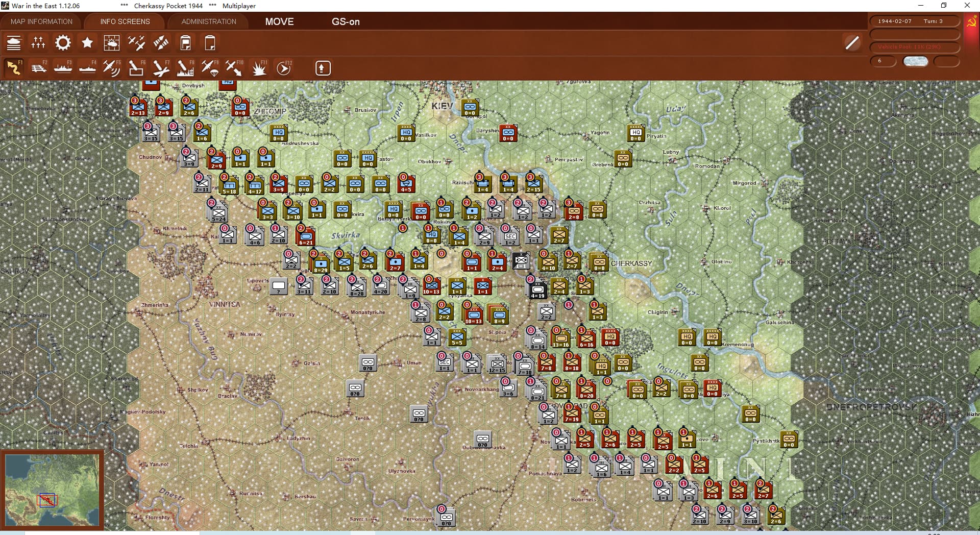
Task: Select the F9 air transport parachute mode
Action: click(210, 68)
